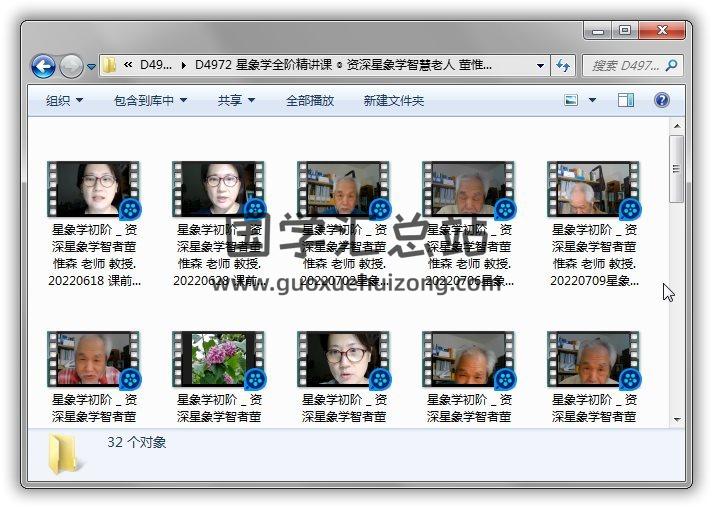Click the Forward navigation arrow button
The height and width of the screenshot is (509, 713).
pyautogui.click(x=71, y=66)
